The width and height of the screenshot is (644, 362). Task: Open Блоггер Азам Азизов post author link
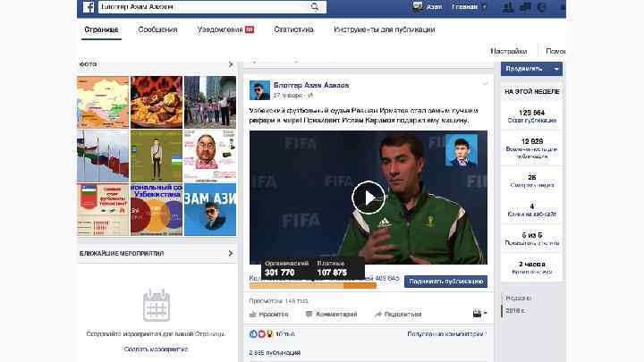311,86
